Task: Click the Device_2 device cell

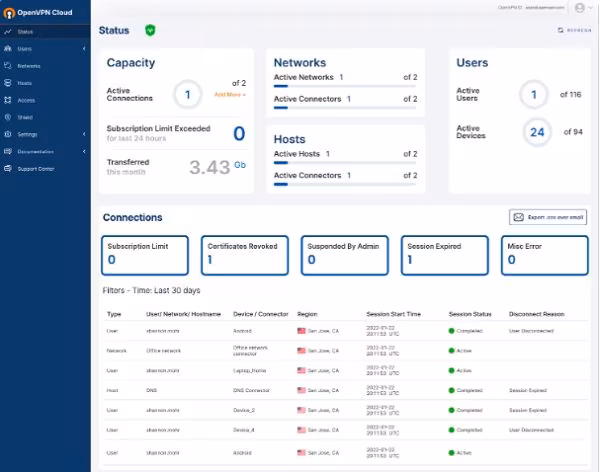Action: tap(244, 410)
